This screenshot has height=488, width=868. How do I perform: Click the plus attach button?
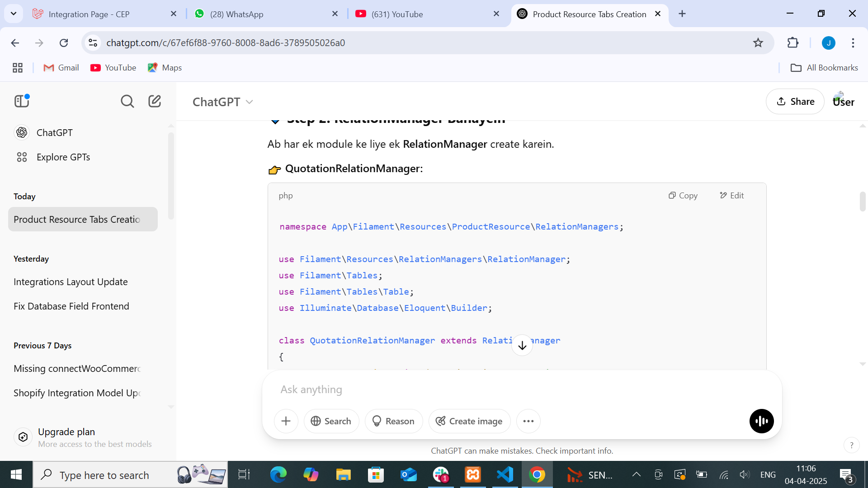286,421
